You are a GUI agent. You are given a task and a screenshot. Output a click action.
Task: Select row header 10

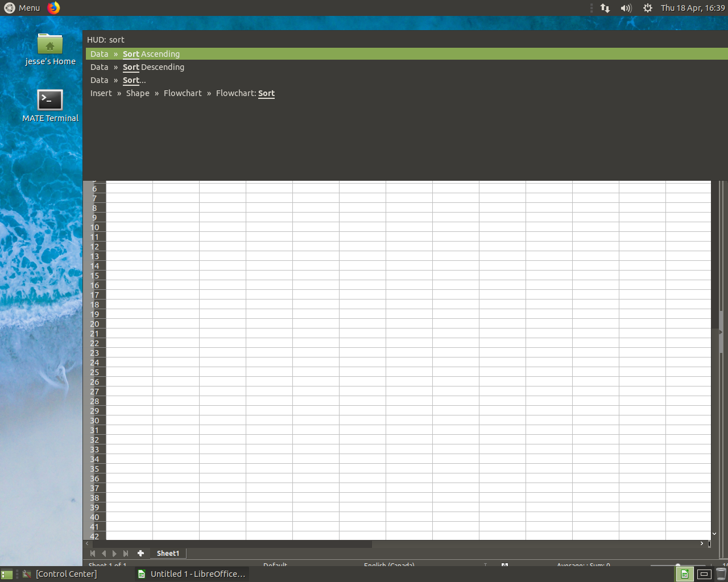click(94, 227)
